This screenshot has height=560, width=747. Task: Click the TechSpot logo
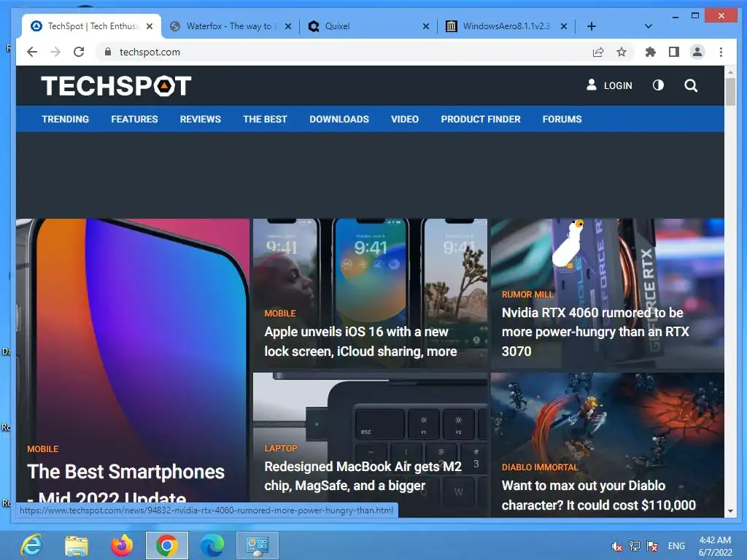tap(116, 86)
